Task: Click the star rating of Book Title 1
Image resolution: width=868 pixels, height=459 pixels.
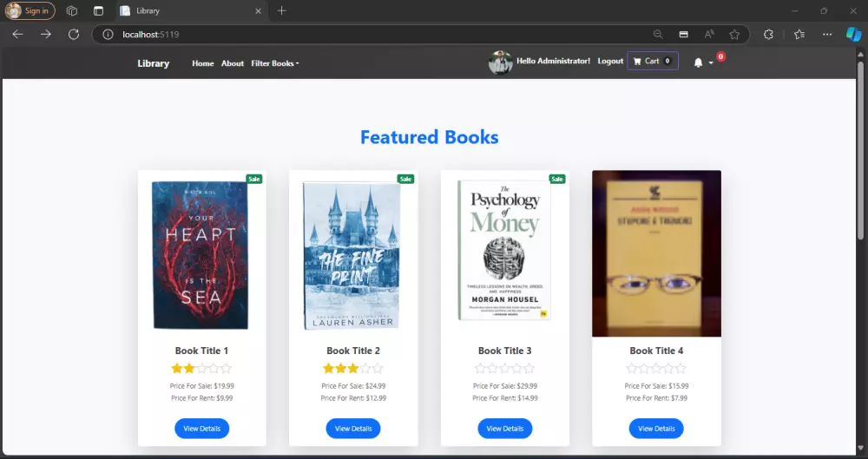Action: pyautogui.click(x=201, y=368)
